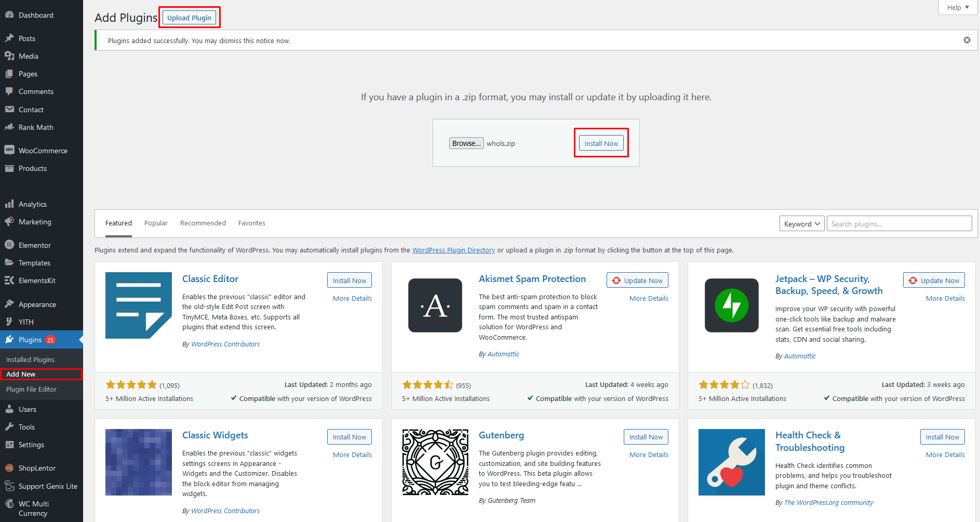Click the ShopLentor icon in the sidebar
Screen dimensions: 980x522
click(x=10, y=467)
